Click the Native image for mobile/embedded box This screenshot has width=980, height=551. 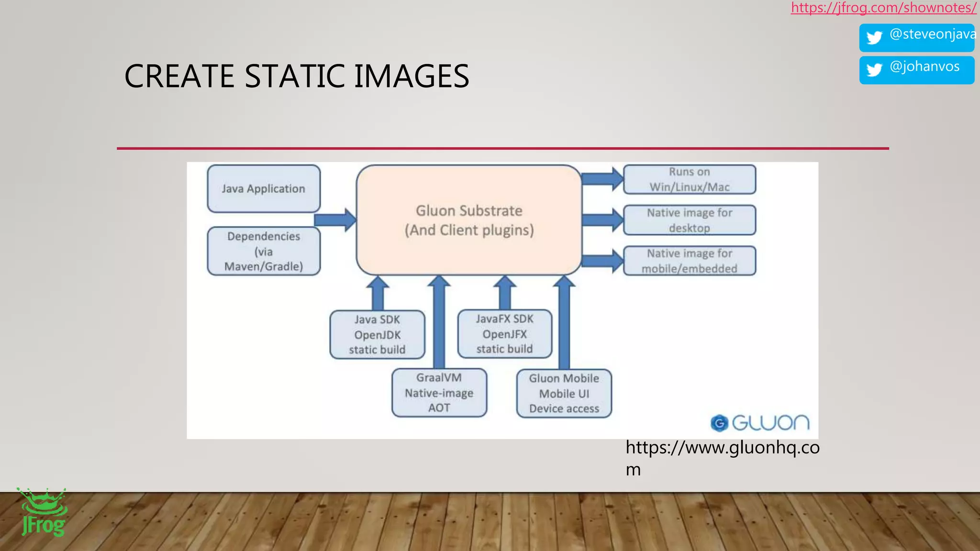coord(690,261)
